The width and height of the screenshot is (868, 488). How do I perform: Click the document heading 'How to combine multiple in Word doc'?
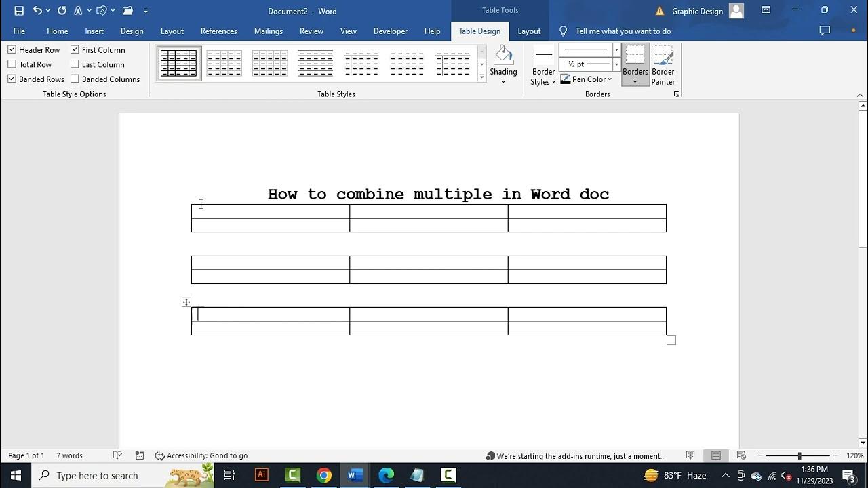tap(438, 194)
